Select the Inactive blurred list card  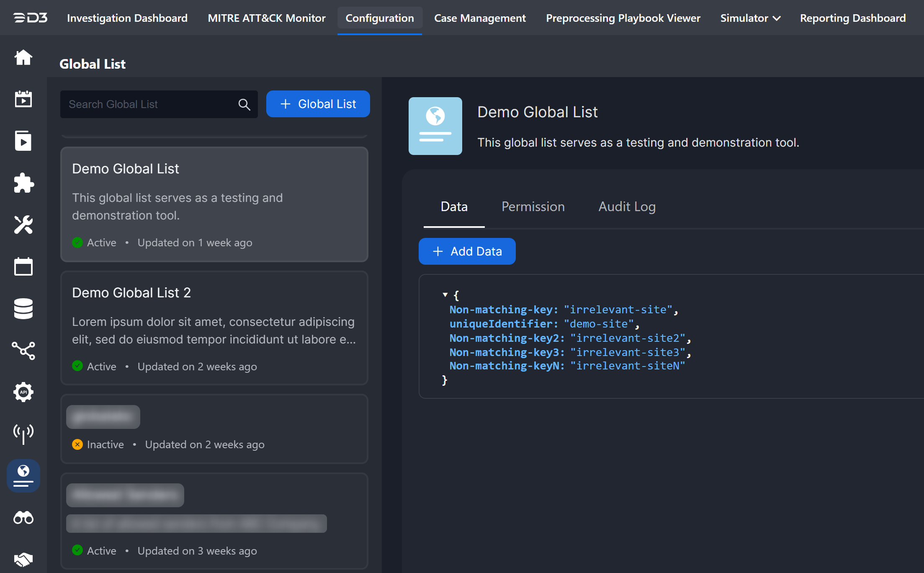[x=214, y=429]
